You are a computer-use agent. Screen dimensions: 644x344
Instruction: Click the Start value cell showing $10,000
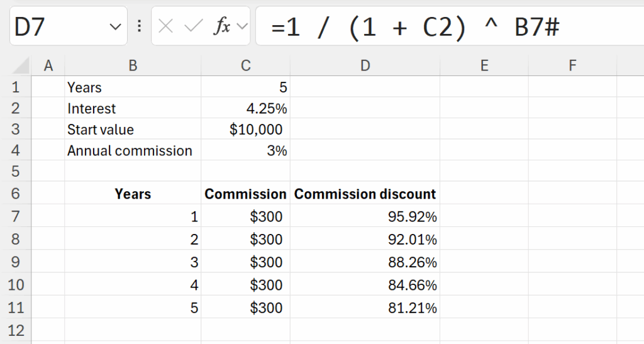[x=245, y=130]
